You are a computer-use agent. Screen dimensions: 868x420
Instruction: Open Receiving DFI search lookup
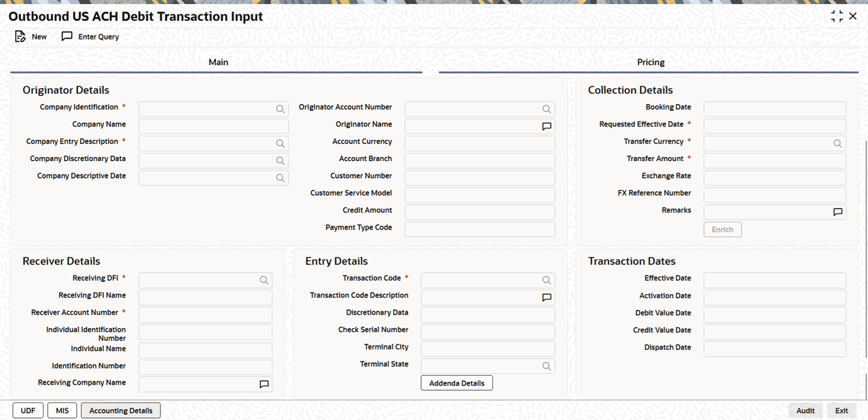tap(264, 280)
